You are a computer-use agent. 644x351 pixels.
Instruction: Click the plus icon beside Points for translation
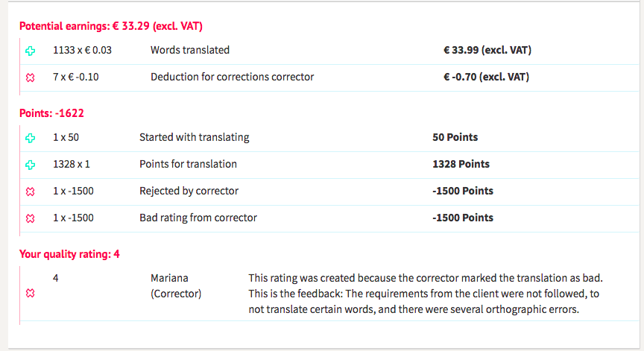31,165
